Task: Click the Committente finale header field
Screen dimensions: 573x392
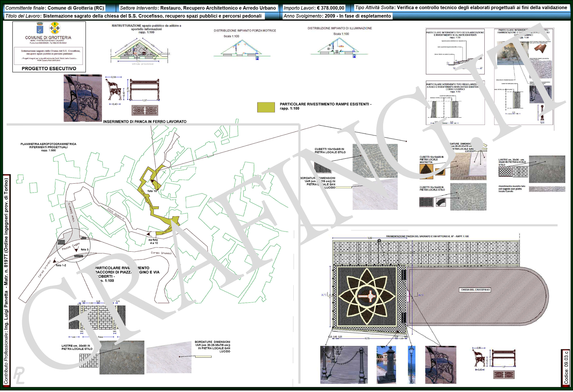Action: tap(55, 8)
